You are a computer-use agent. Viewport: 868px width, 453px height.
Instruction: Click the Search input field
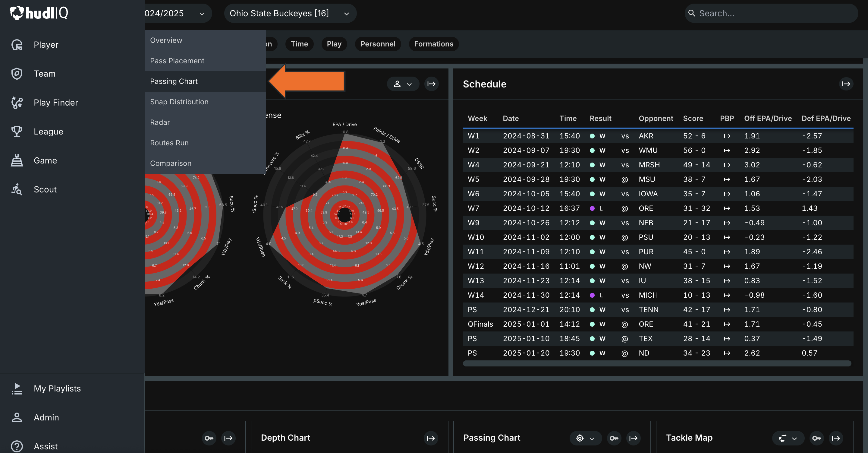coord(771,14)
